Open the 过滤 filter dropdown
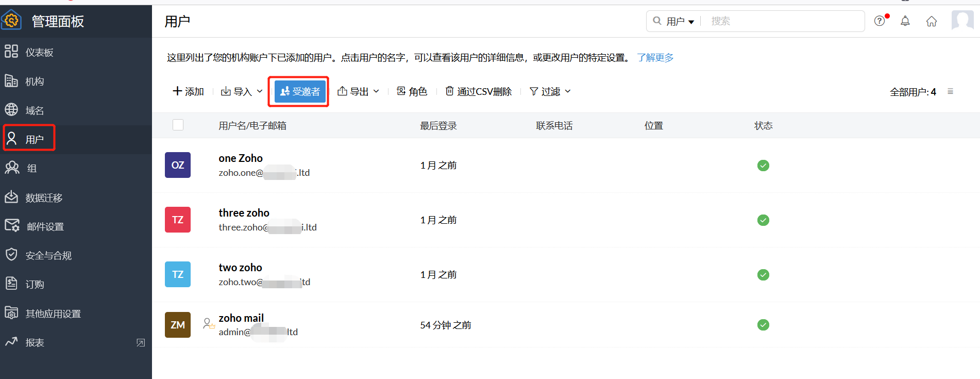Screen dimensions: 980x379 (550, 91)
